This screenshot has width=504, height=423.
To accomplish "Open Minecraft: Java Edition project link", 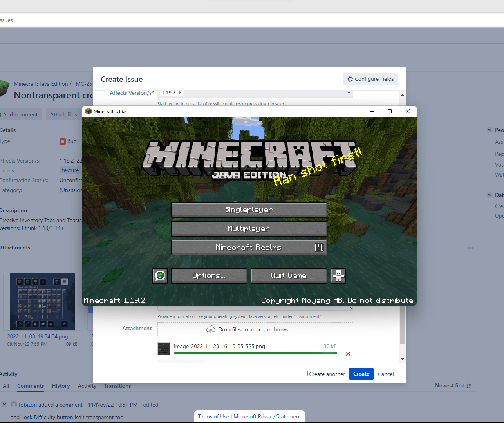I will pos(41,84).
